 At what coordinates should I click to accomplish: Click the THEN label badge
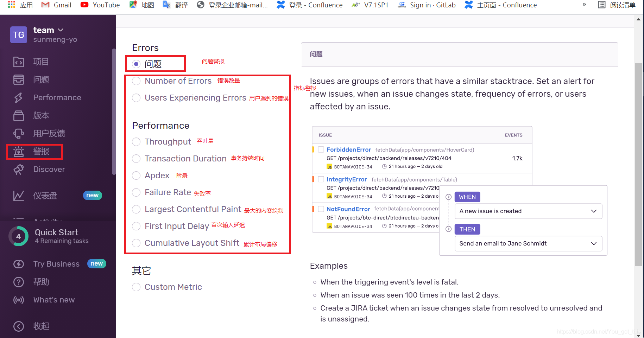[x=467, y=229]
